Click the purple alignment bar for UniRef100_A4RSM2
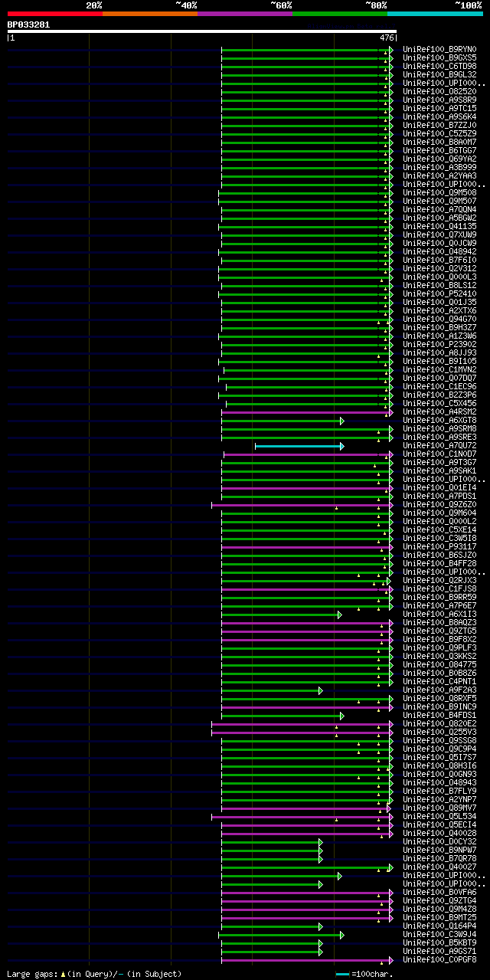Screen dimensions: 490x980 307,412
